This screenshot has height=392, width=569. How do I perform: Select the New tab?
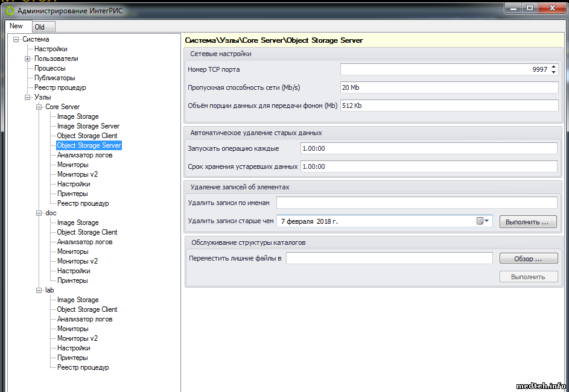(16, 26)
